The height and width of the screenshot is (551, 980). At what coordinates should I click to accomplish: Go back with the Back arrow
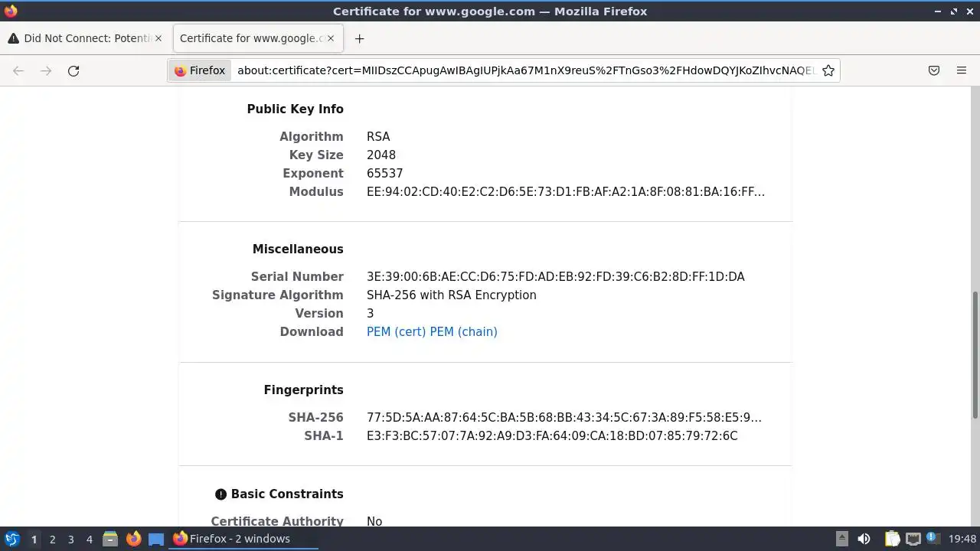coord(18,70)
